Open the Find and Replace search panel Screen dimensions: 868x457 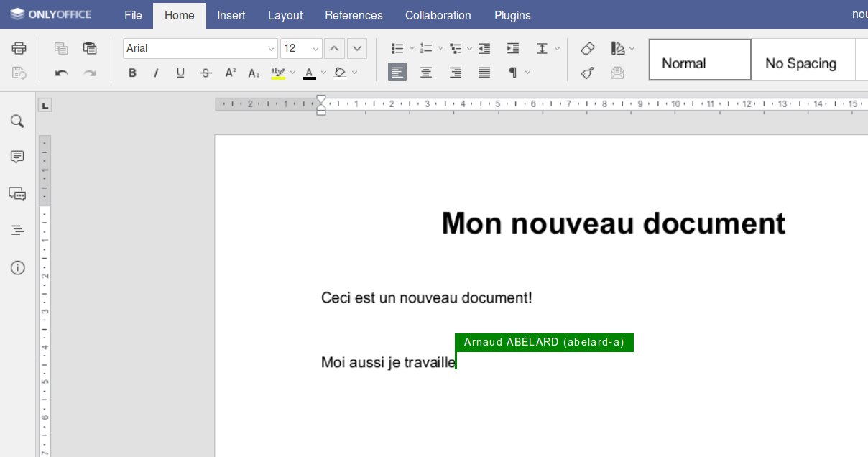pyautogui.click(x=17, y=121)
